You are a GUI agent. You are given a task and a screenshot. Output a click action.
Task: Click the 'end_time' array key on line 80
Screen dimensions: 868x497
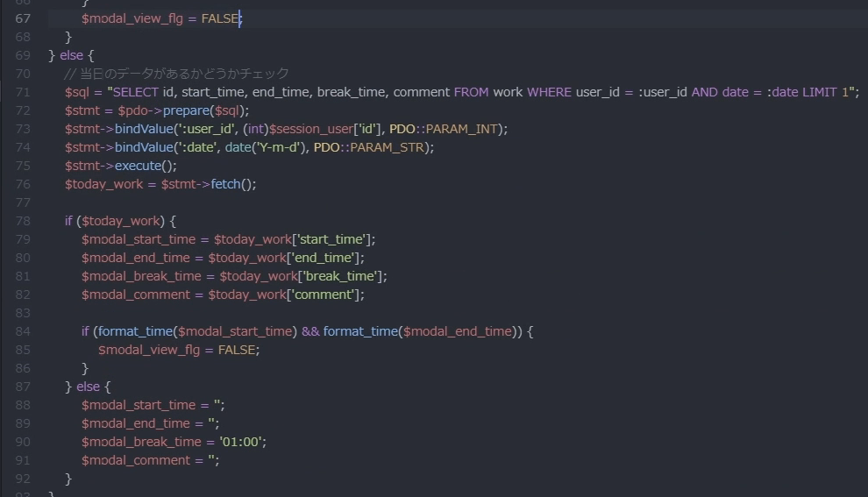click(324, 258)
